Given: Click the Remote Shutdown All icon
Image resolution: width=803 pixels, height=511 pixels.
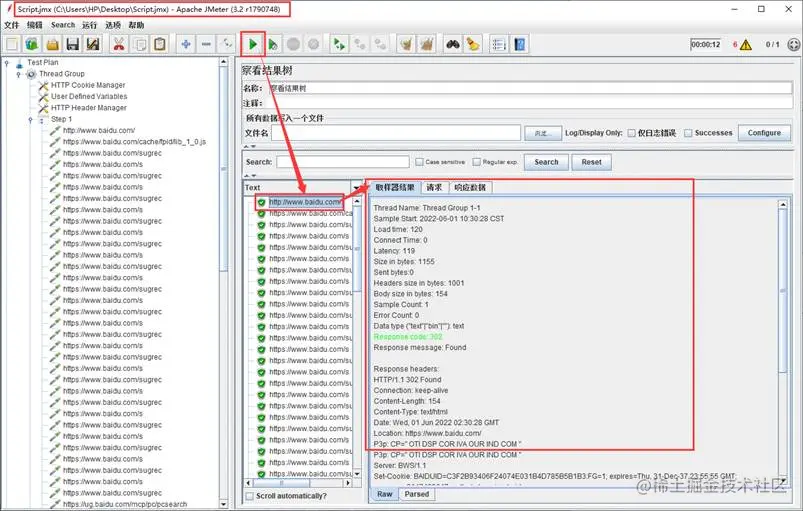Looking at the screenshot, I should click(380, 45).
